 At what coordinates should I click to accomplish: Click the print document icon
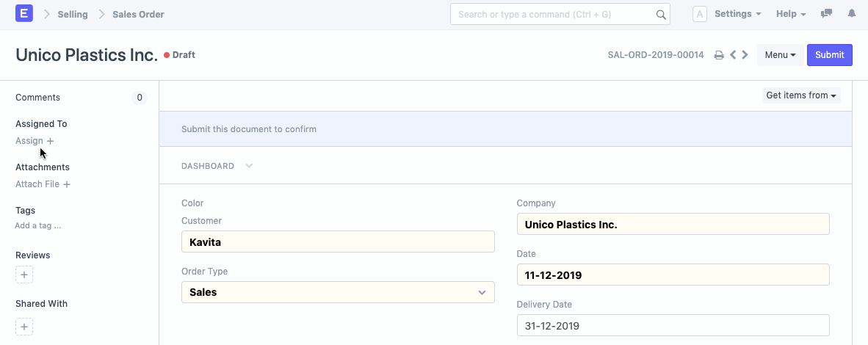click(x=719, y=55)
